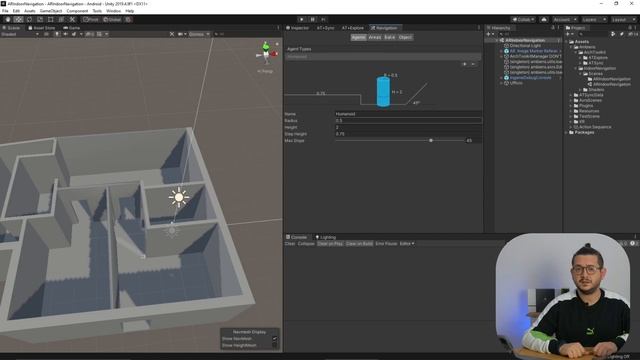Open the Component menu

pyautogui.click(x=77, y=11)
